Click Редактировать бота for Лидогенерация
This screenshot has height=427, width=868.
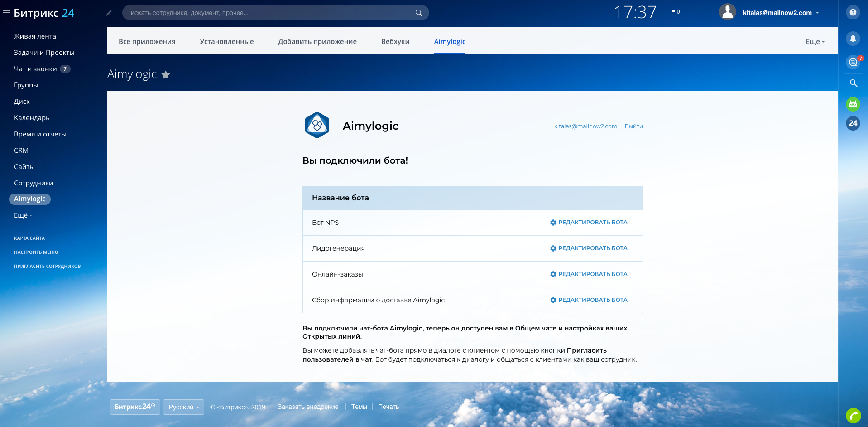(589, 248)
